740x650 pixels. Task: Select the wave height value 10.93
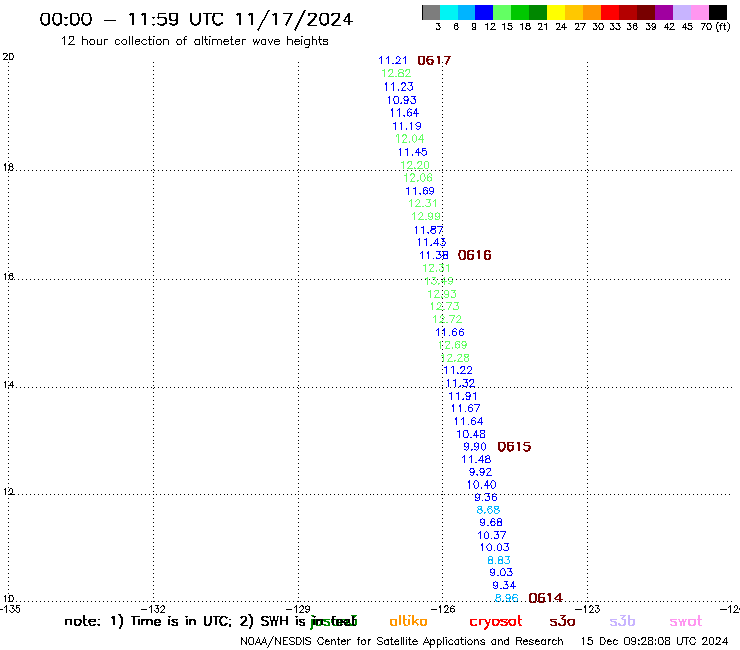(x=402, y=100)
